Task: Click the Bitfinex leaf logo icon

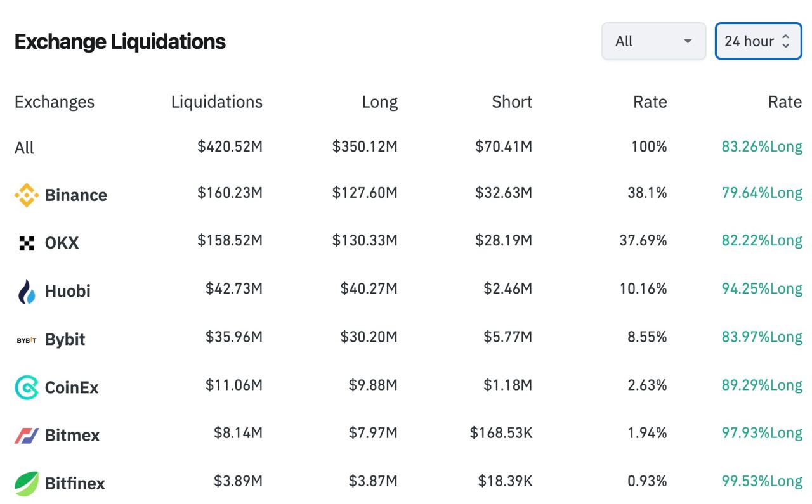Action: pyautogui.click(x=27, y=484)
